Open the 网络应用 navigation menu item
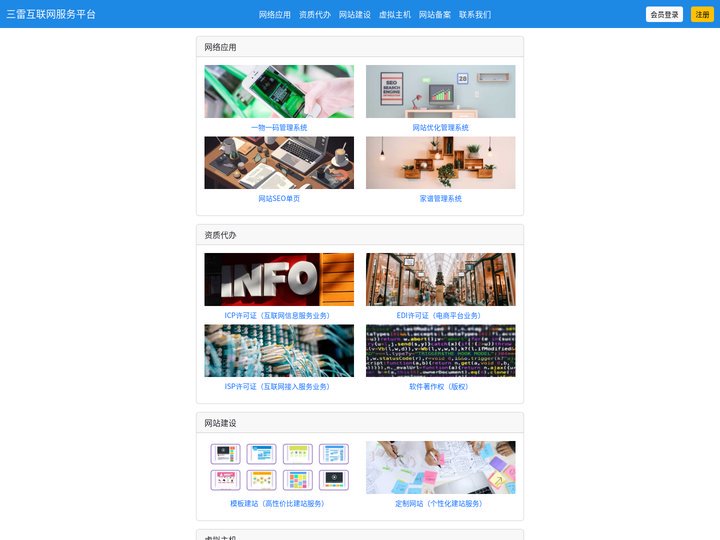This screenshot has height=540, width=720. coord(275,15)
